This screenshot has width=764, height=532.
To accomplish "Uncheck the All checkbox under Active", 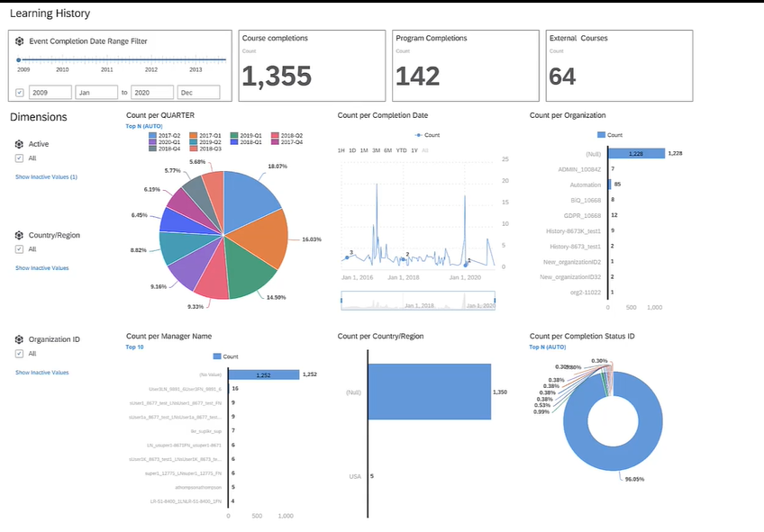I will 20,158.
